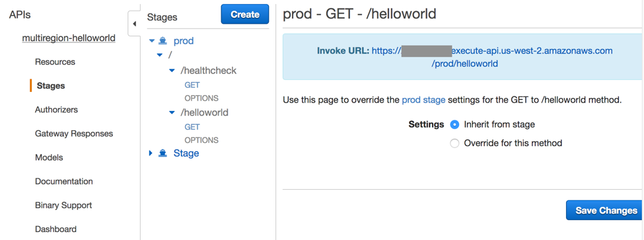Select GET under /healthcheck

(192, 85)
